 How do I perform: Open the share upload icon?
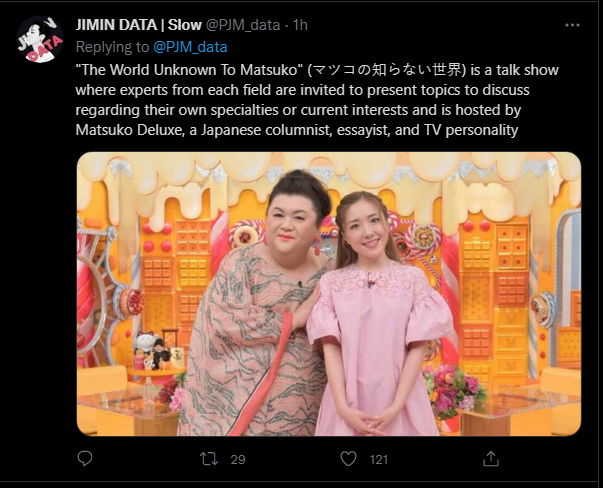pyautogui.click(x=491, y=458)
